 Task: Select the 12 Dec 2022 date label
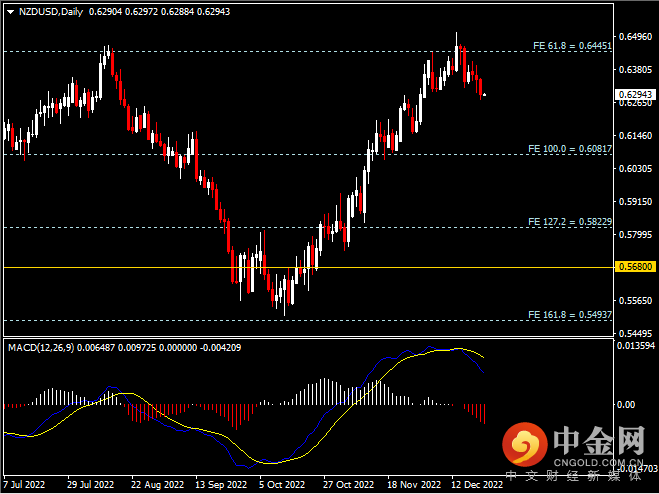pyautogui.click(x=476, y=485)
